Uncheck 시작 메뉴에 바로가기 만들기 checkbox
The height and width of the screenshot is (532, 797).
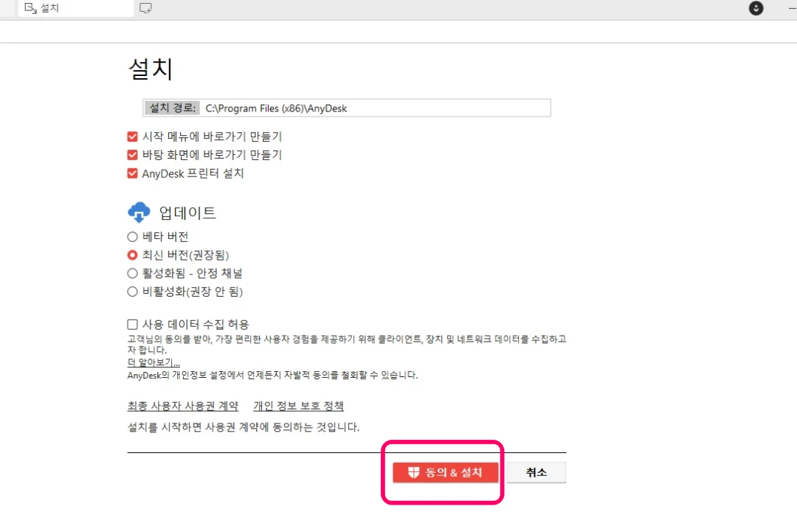[133, 137]
